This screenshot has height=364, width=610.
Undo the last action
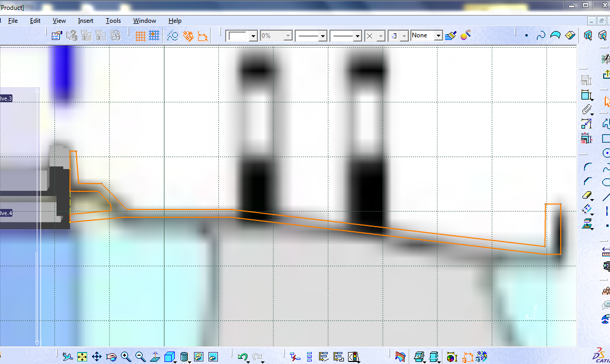(242, 356)
